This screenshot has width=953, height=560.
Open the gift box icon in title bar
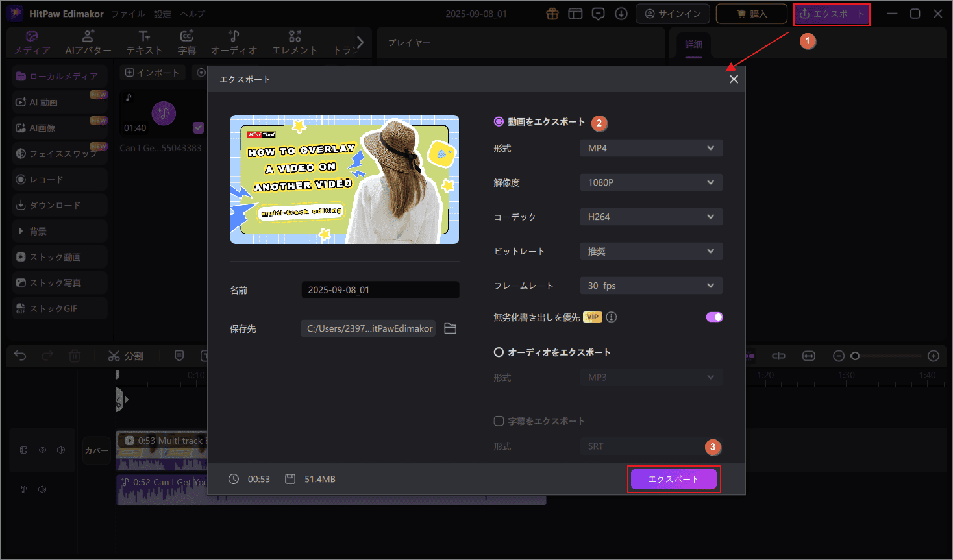click(x=552, y=14)
